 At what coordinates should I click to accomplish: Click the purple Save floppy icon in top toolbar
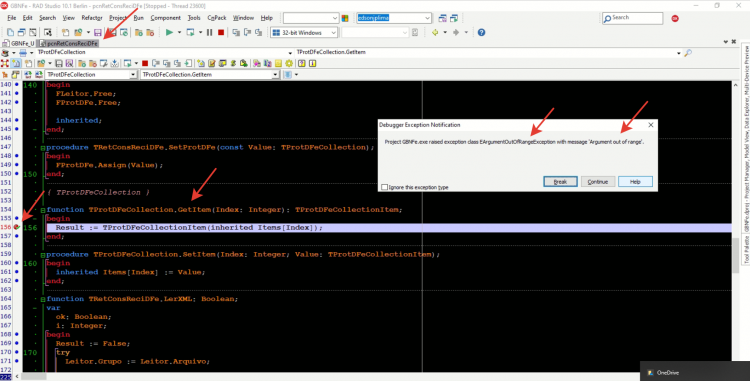tap(98, 33)
